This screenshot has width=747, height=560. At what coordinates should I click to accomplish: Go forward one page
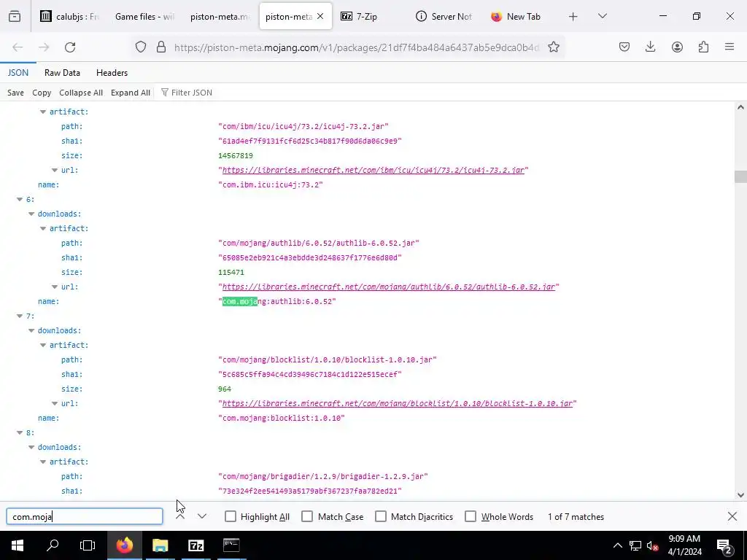[44, 47]
